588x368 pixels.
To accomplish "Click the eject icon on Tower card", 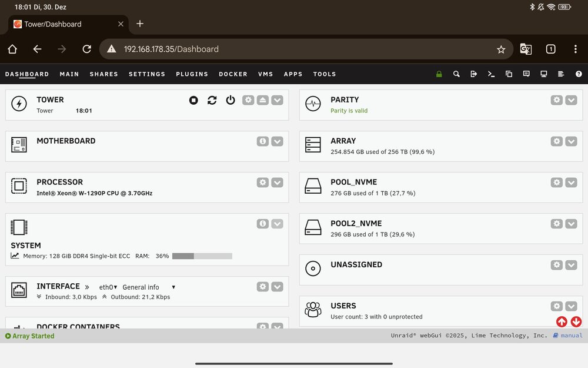I will tap(263, 100).
